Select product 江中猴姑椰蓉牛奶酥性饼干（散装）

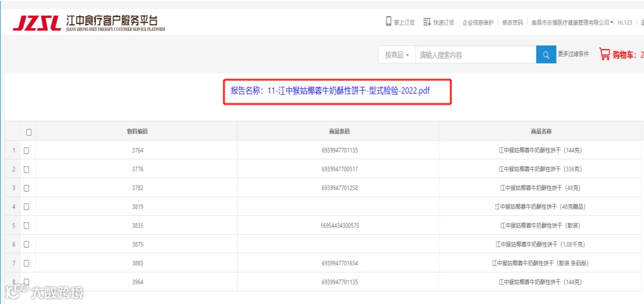(540, 225)
